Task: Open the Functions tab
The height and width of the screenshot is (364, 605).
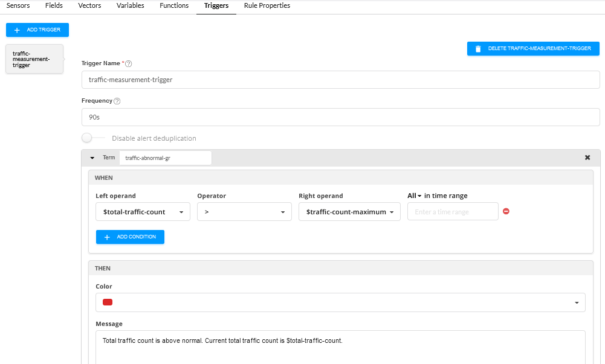Action: coord(174,5)
